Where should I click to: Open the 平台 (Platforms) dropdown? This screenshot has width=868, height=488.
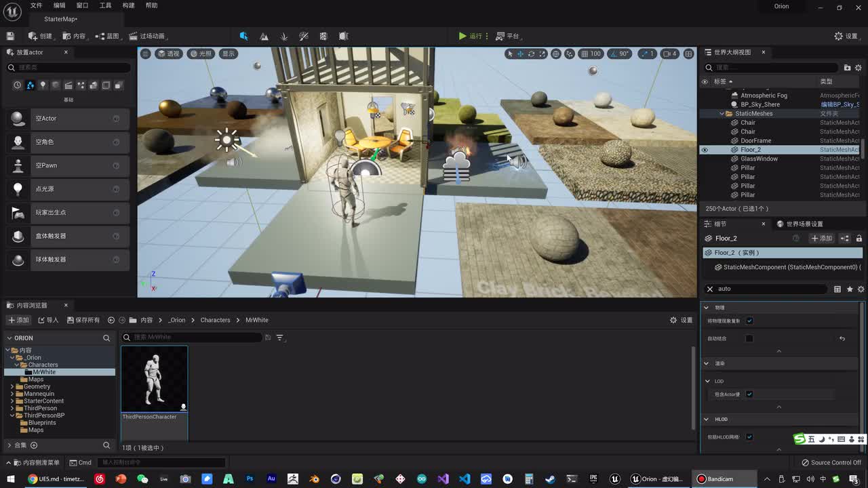507,36
